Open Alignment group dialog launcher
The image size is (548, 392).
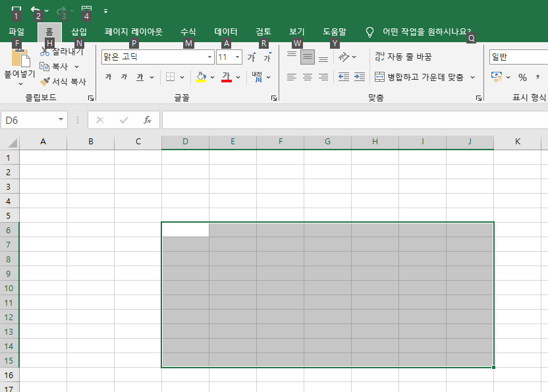tap(479, 98)
